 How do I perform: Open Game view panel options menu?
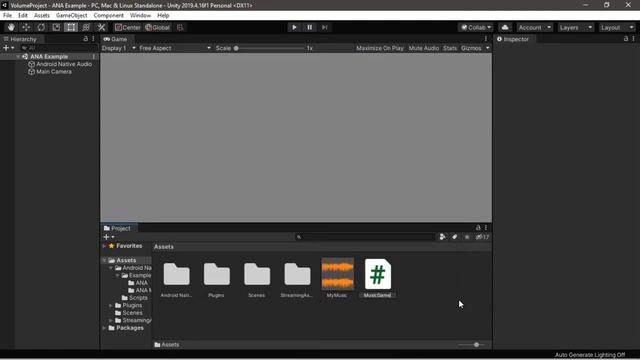(x=486, y=39)
